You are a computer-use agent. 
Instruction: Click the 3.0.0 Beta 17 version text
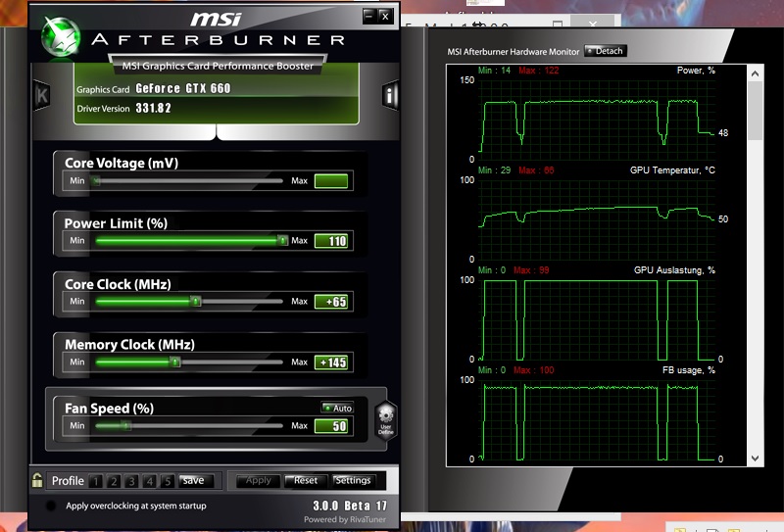point(350,506)
